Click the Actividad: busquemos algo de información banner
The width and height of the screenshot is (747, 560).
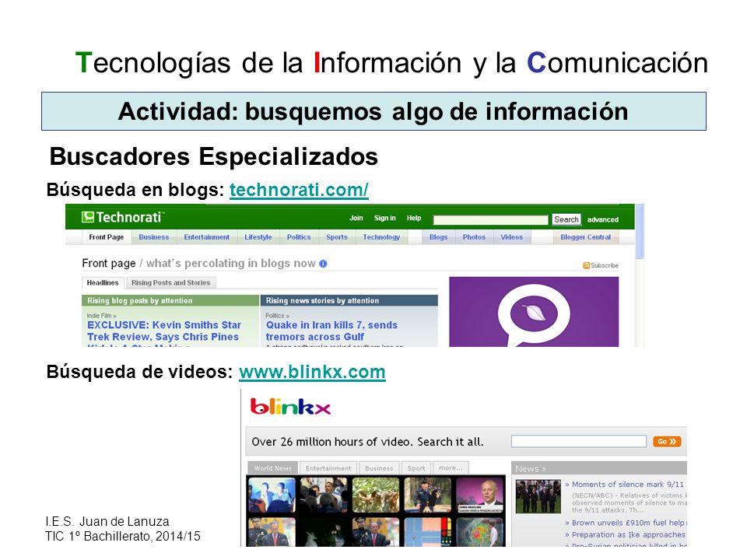373,111
